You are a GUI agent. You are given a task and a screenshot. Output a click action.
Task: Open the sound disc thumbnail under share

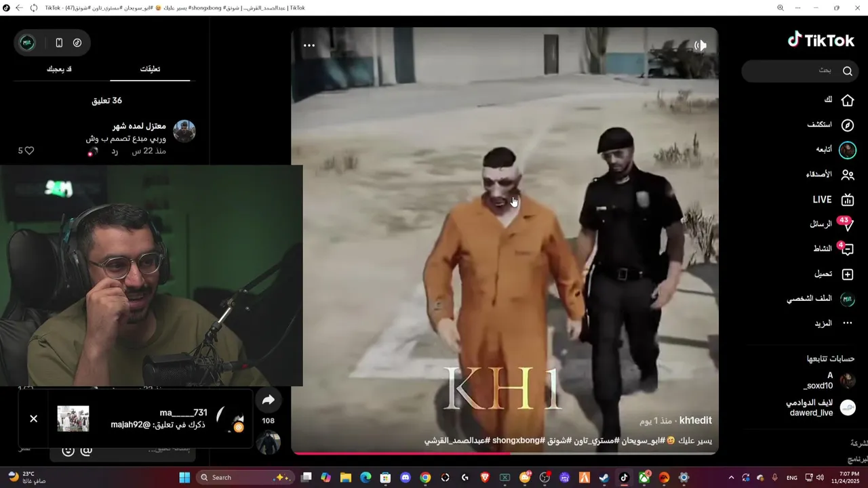pyautogui.click(x=269, y=442)
